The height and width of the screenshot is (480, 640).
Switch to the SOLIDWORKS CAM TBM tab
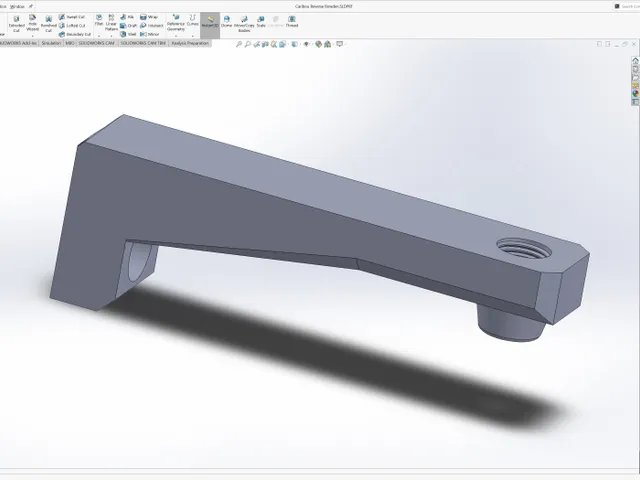coord(143,43)
